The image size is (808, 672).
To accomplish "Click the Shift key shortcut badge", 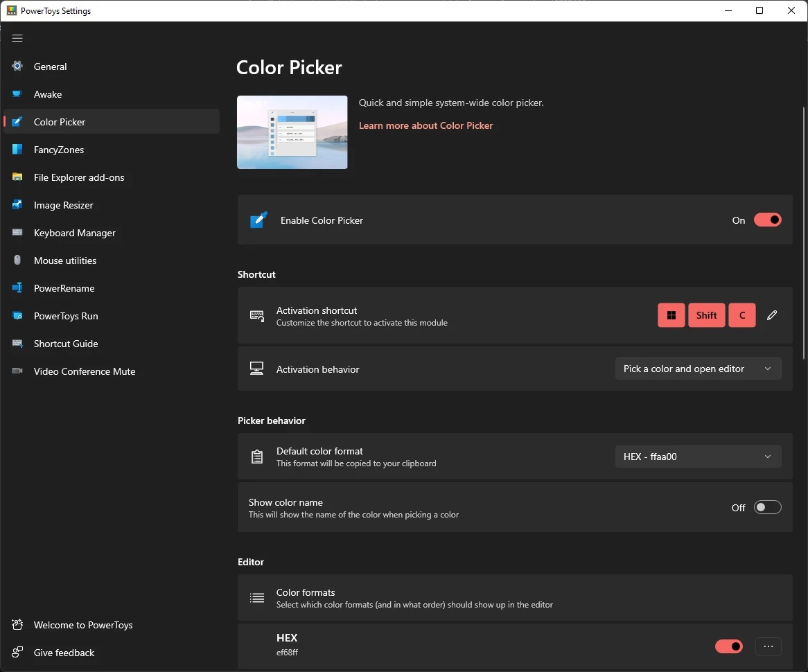I will click(x=707, y=315).
